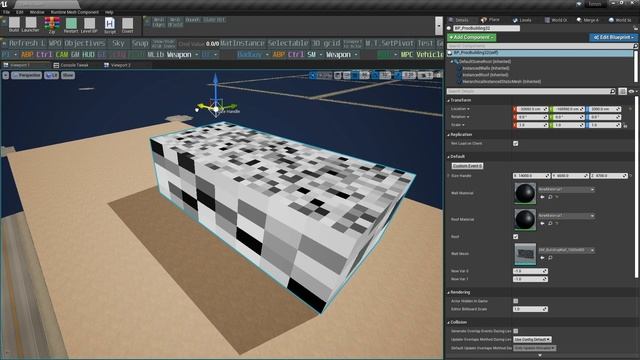640x360 pixels.
Task: Use selected asset arrow for Wall Mesh
Action: click(x=542, y=258)
